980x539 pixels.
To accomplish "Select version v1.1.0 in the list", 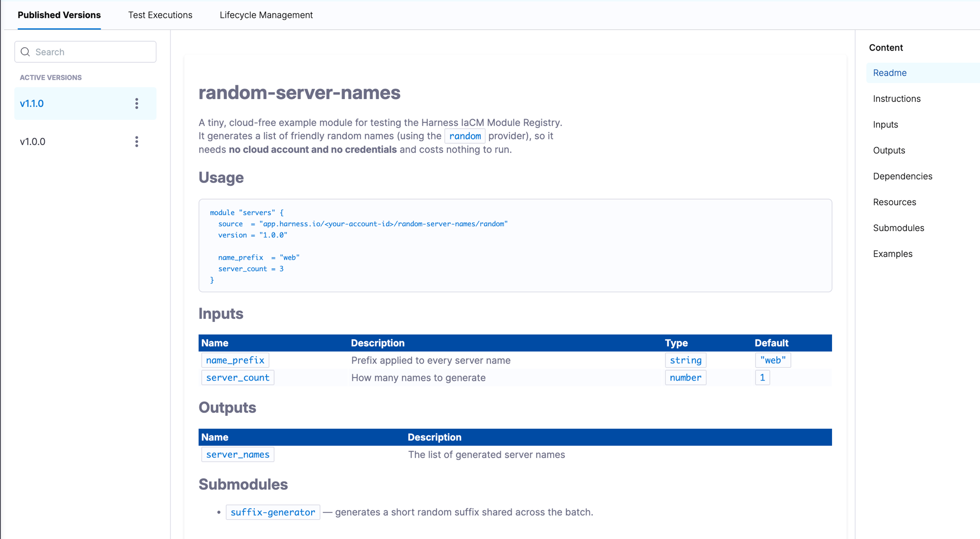I will [x=85, y=103].
